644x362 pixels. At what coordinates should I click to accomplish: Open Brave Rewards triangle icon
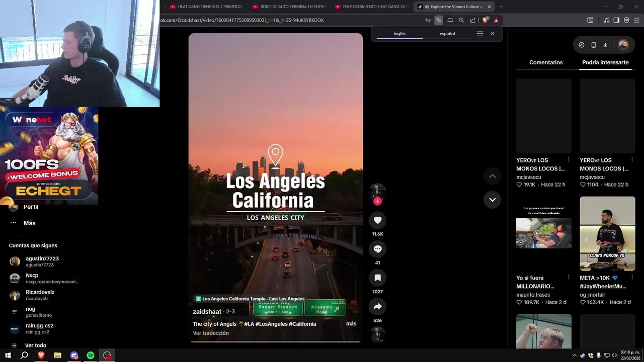point(496,20)
